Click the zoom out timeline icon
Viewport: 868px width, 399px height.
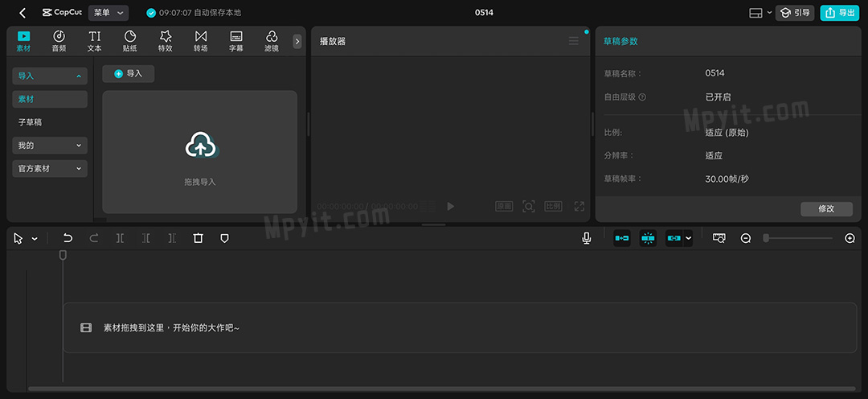point(746,238)
